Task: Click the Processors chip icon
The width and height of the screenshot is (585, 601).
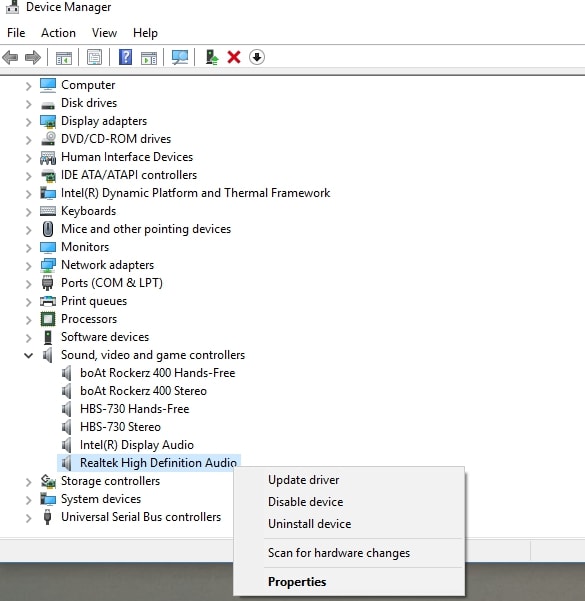Action: 48,319
